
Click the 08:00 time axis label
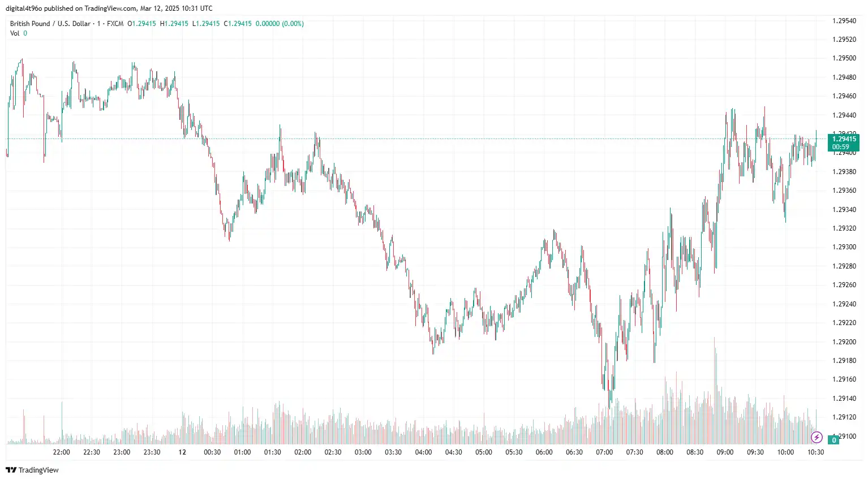665,452
